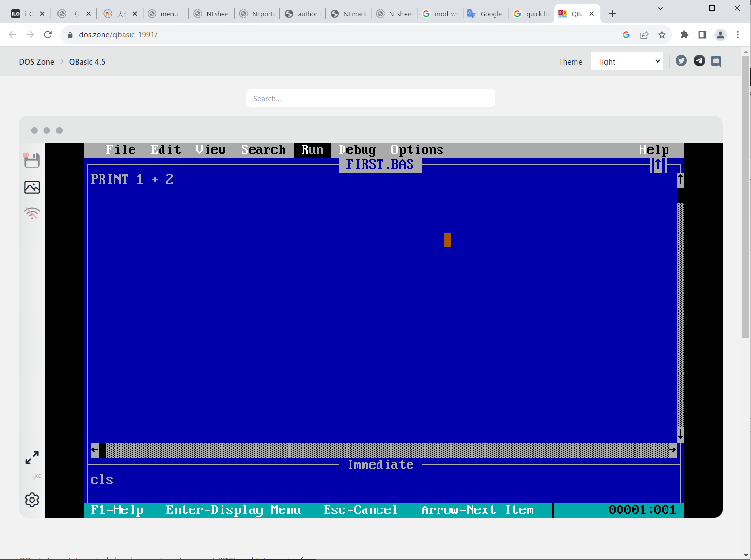Click the browser address bar URL

coord(118,35)
